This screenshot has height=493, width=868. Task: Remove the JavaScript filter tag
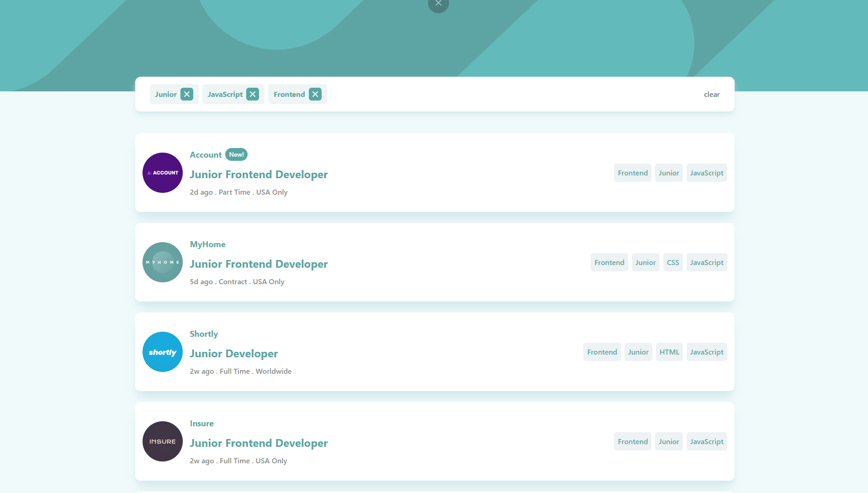tap(252, 94)
